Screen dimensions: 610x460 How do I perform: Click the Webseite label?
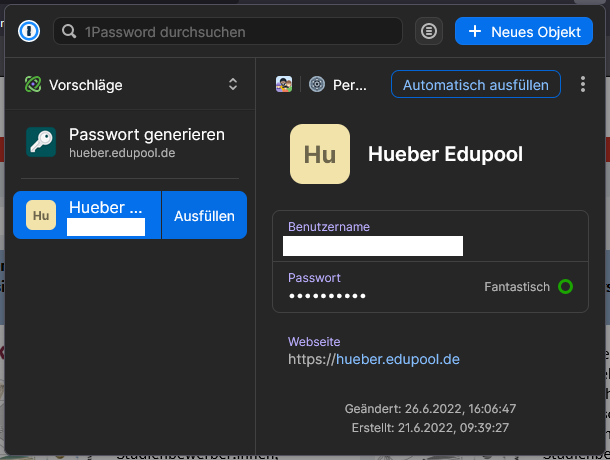coord(314,342)
